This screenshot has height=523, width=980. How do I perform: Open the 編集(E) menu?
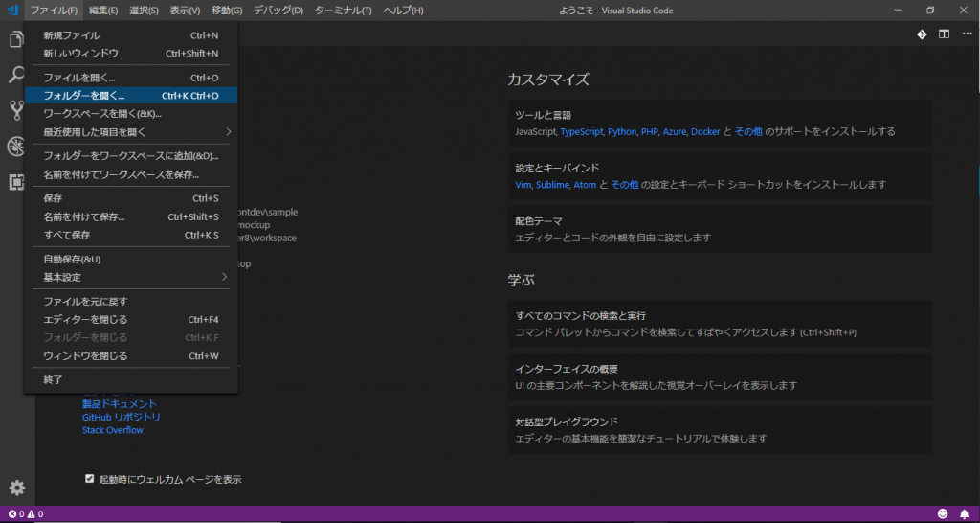(103, 11)
